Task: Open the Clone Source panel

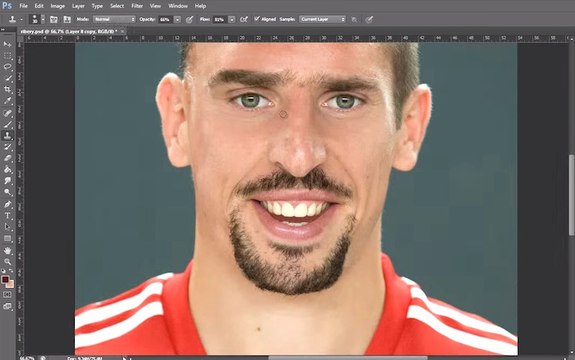Action: point(67,19)
